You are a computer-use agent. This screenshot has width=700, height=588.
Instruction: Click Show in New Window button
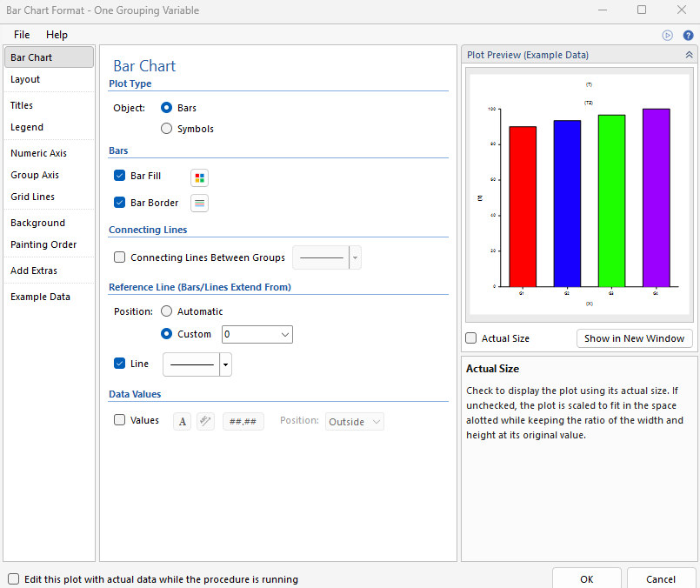pos(634,338)
